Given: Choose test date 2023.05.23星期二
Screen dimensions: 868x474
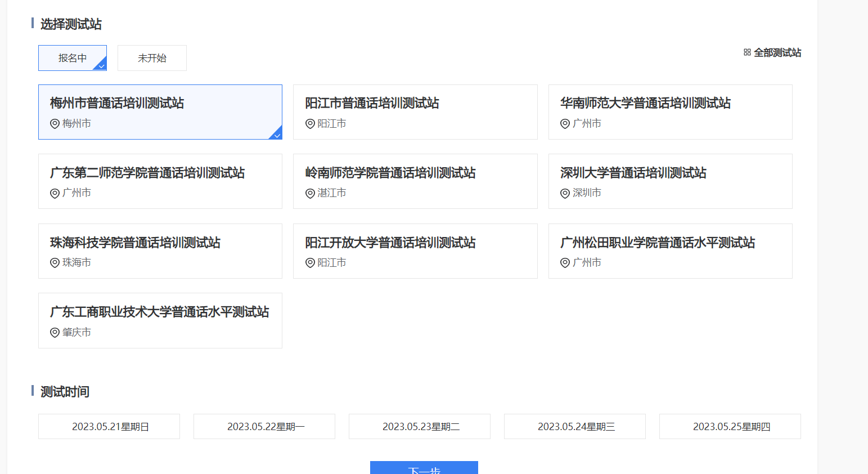Looking at the screenshot, I should coord(420,427).
